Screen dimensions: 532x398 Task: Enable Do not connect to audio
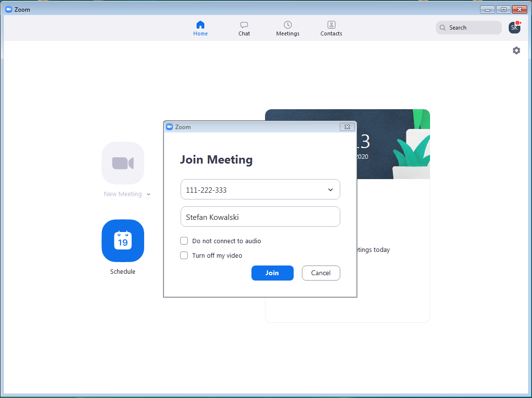pyautogui.click(x=184, y=241)
